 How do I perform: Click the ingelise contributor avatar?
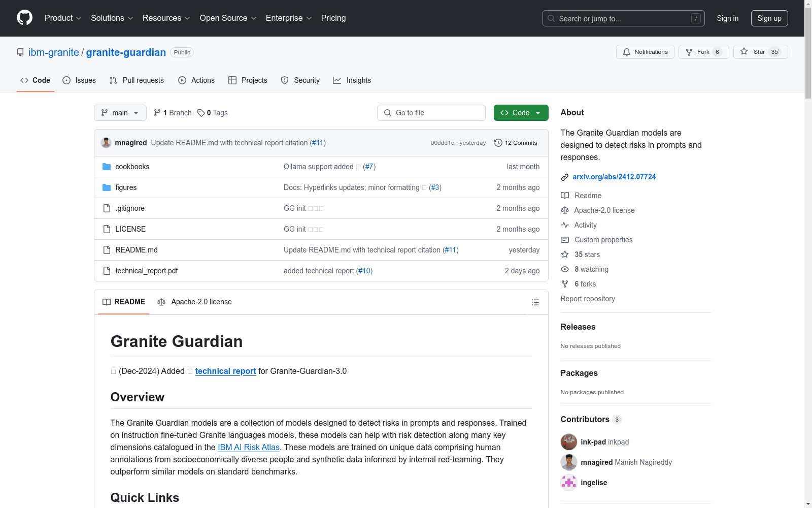click(569, 483)
